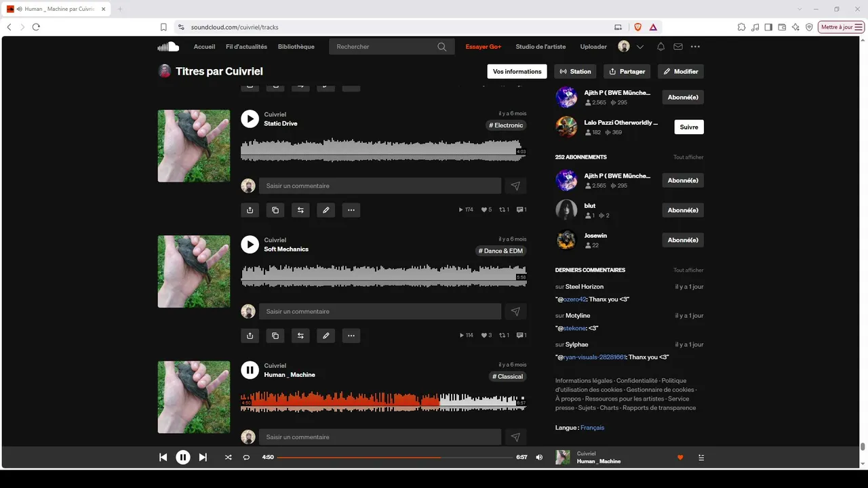
Task: Play the Static Drive track
Action: [x=250, y=119]
